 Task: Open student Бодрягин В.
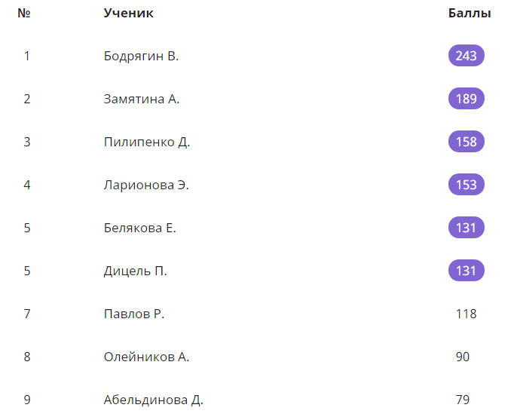141,56
